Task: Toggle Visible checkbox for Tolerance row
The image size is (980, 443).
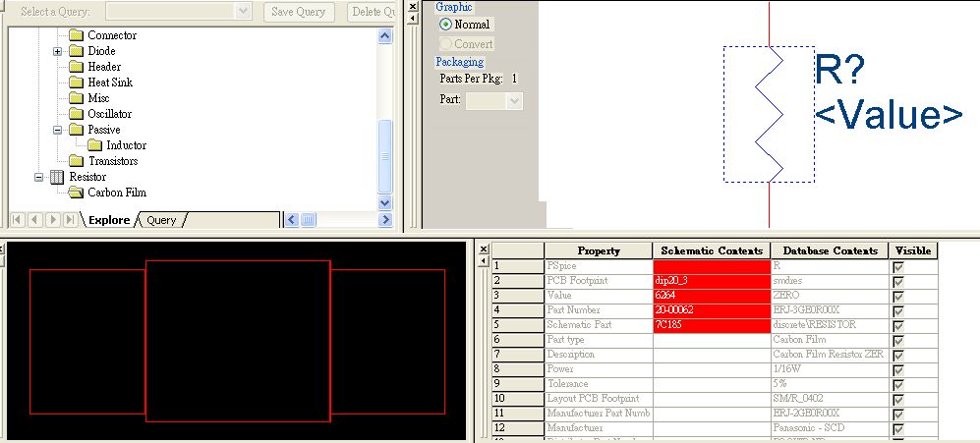Action: [x=898, y=385]
